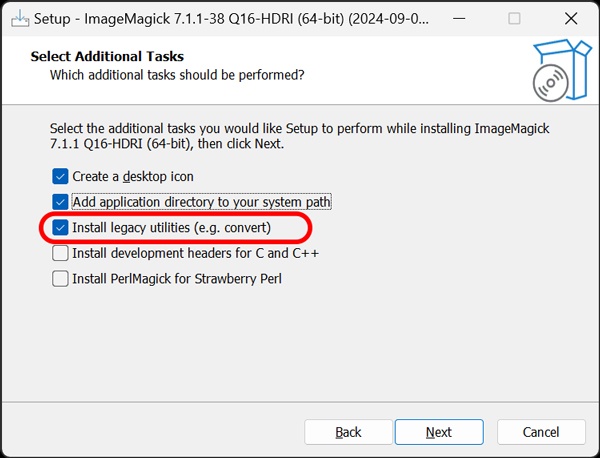The width and height of the screenshot is (600, 458).
Task: Go to the previous step with Back
Action: click(x=348, y=432)
